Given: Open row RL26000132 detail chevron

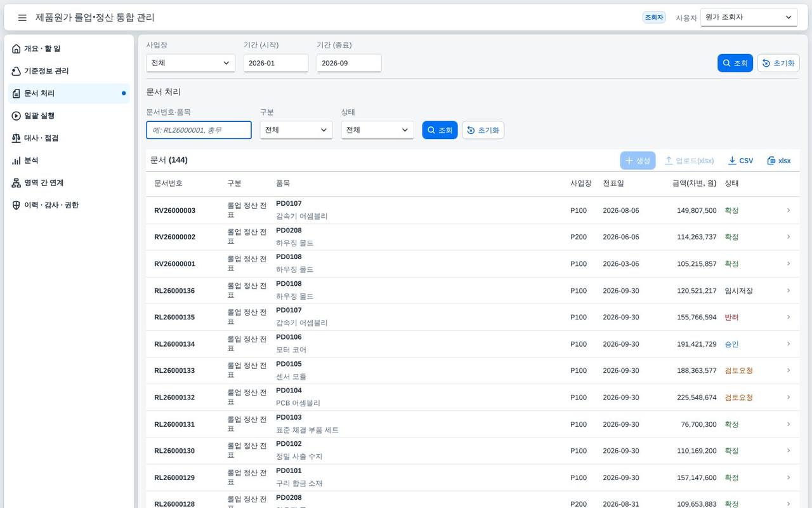Looking at the screenshot, I should [x=789, y=398].
